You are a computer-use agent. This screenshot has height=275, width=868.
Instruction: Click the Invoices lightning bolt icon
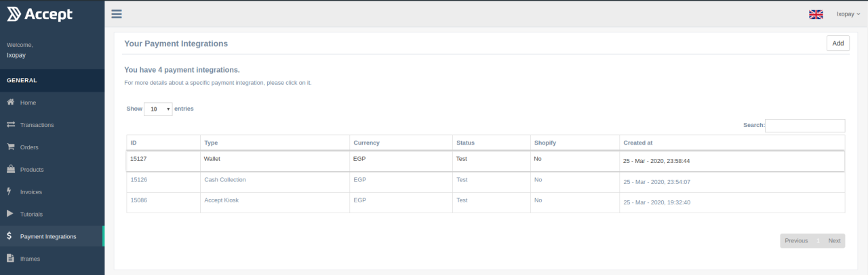pyautogui.click(x=9, y=191)
